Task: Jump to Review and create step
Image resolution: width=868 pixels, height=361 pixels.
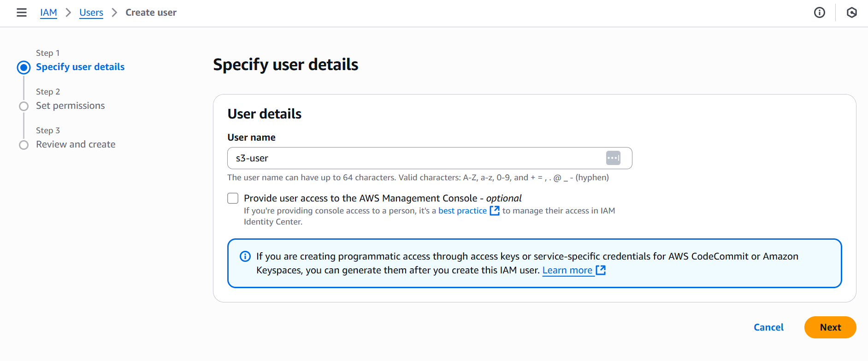Action: [x=76, y=144]
